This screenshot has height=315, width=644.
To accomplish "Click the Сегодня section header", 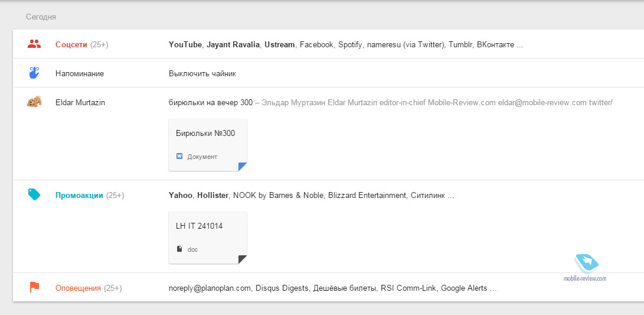I will click(x=41, y=17).
